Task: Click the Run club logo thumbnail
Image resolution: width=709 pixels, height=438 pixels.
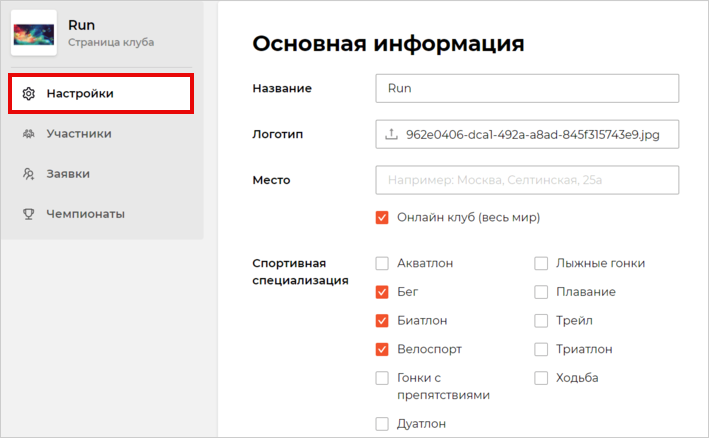Action: coord(34,33)
